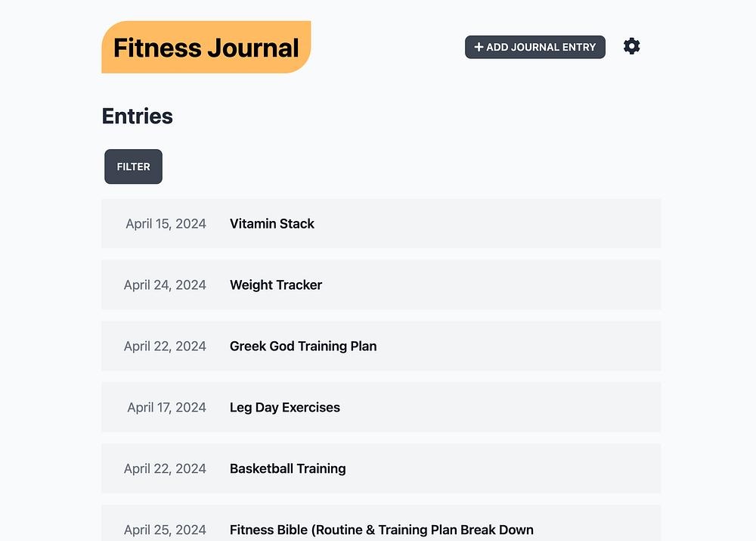Click the April 15, 2024 date

166,223
